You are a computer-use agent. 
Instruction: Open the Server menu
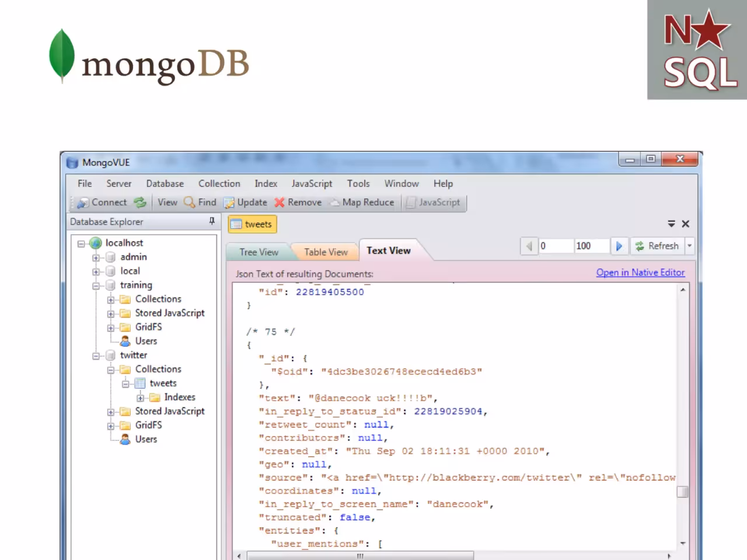[118, 183]
